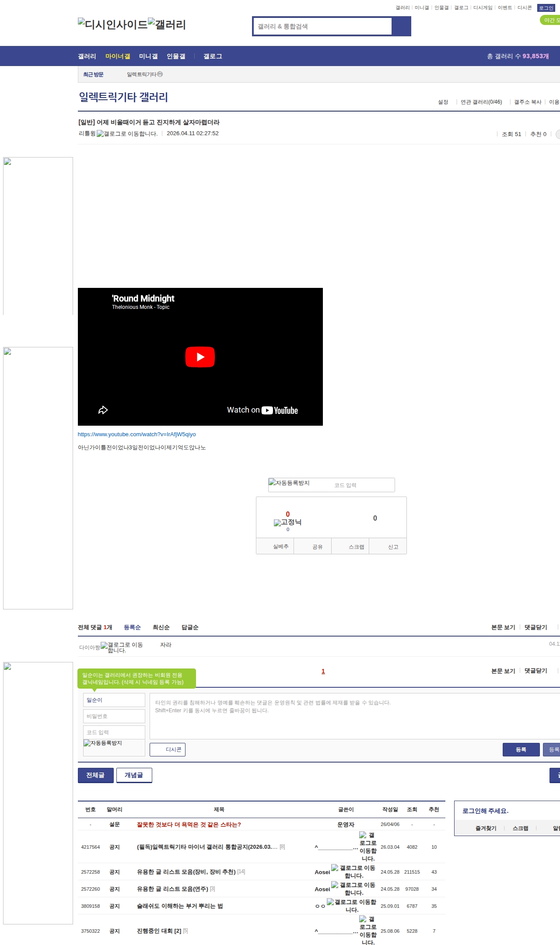Open the youtube.com watch URL link
This screenshot has width=560, height=945.
click(136, 434)
